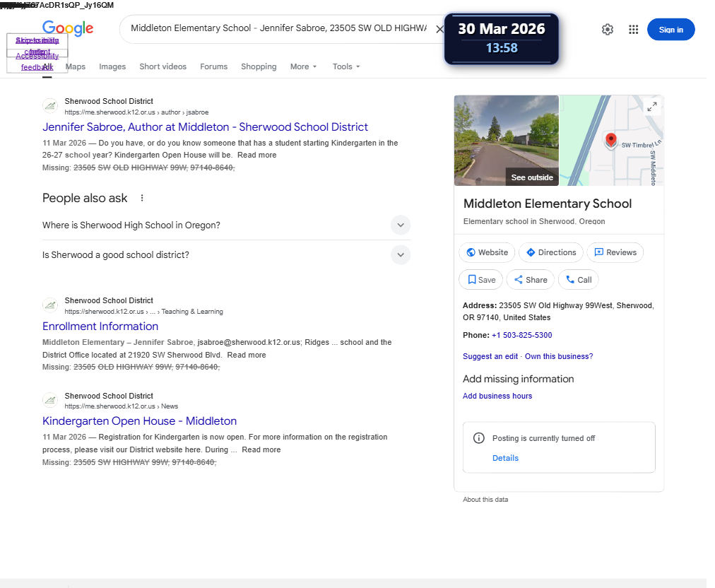Click Read more in Kindergarten Open House snippet
The width and height of the screenshot is (715, 588).
coord(261,449)
